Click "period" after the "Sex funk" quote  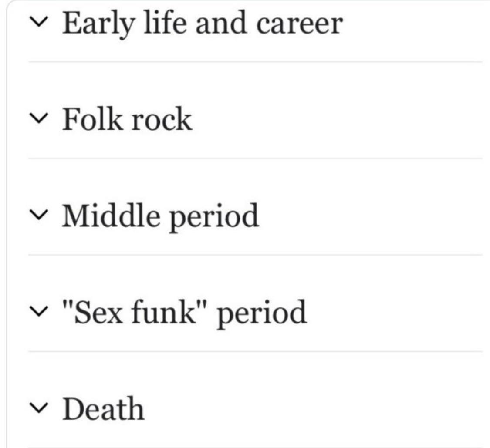pyautogui.click(x=262, y=314)
